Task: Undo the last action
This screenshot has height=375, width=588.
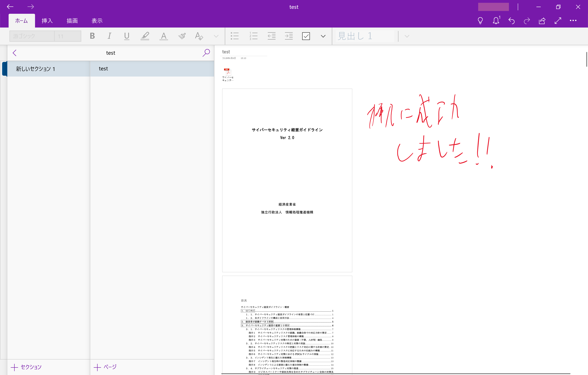Action: click(511, 21)
